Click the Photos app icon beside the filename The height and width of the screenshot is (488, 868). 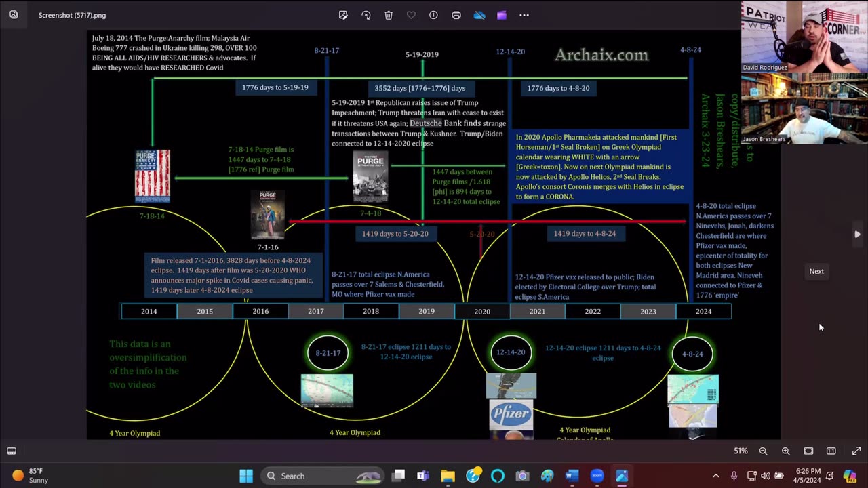coord(14,14)
